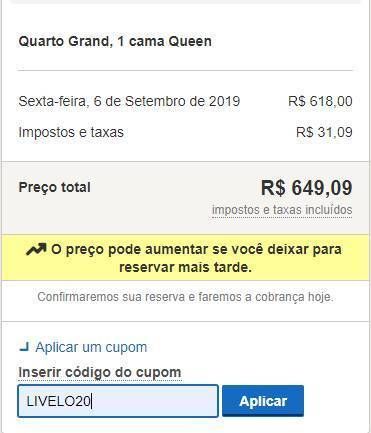This screenshot has height=433, width=371.
Task: Open impostos e taxas incluídos tooltip
Action: [282, 210]
